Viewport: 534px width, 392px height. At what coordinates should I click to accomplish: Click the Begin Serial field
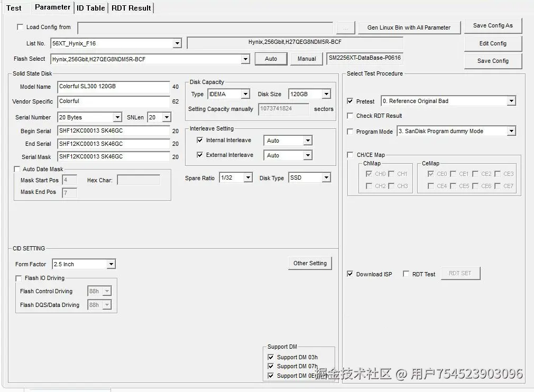click(x=114, y=131)
